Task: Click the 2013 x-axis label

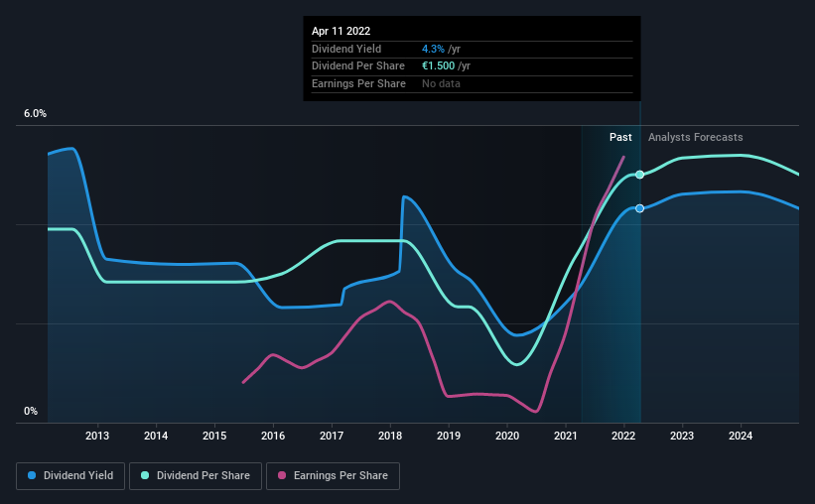Action: (97, 436)
